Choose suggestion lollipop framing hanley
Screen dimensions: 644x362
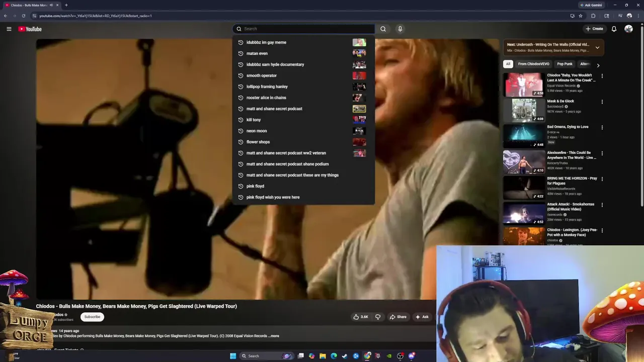coord(303,86)
